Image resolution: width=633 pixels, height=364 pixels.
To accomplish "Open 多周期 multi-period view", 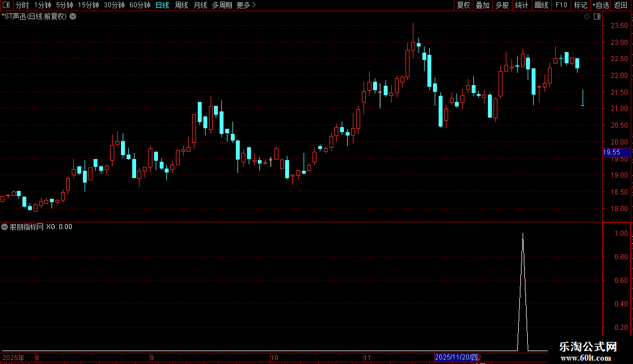I will tap(222, 5).
